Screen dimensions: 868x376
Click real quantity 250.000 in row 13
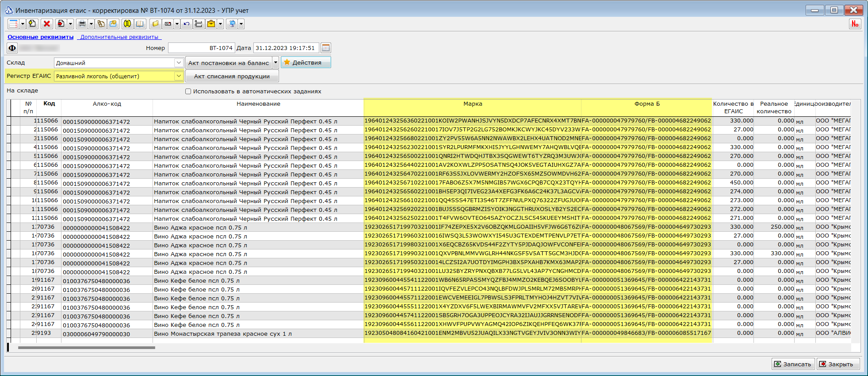coord(774,227)
